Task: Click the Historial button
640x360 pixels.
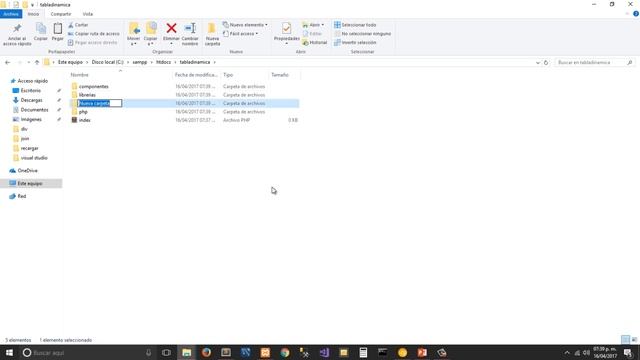Action: (315, 42)
